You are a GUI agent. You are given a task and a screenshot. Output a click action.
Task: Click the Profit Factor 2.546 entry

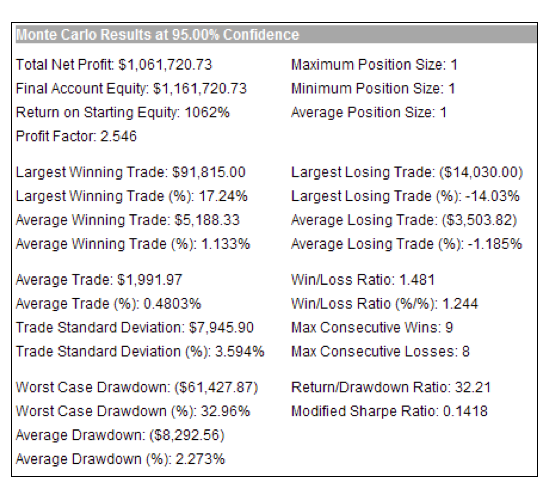click(76, 136)
